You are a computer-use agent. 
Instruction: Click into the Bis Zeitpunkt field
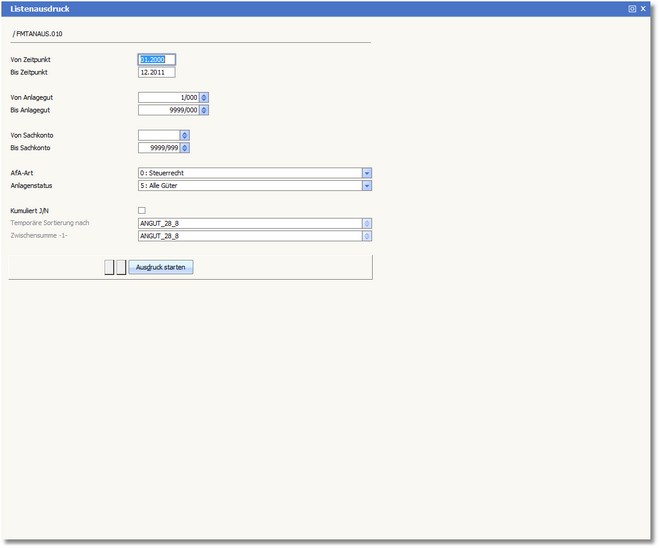156,72
